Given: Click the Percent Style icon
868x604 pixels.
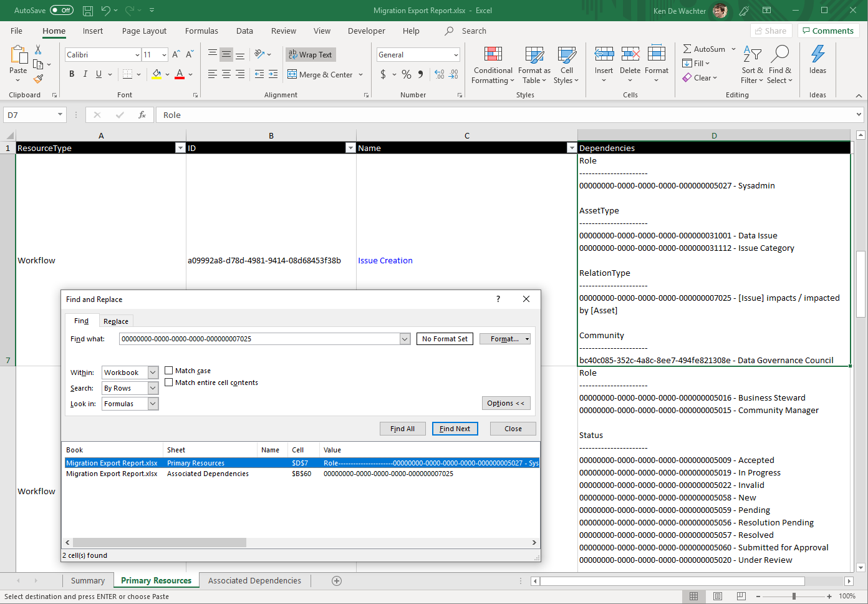Looking at the screenshot, I should coord(405,74).
